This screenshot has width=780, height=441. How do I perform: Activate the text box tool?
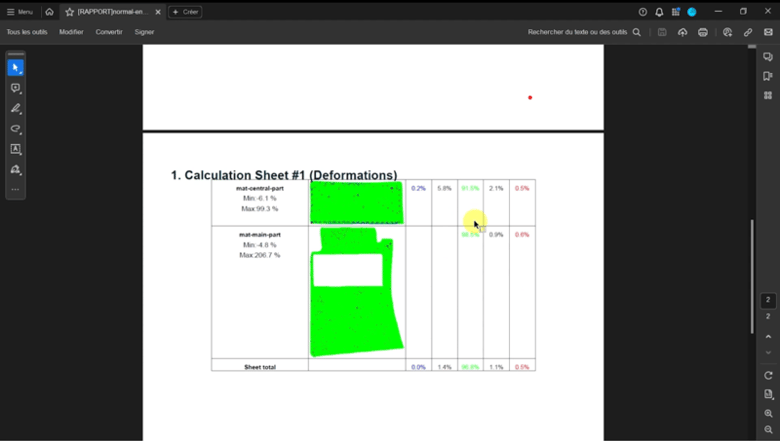tap(15, 149)
